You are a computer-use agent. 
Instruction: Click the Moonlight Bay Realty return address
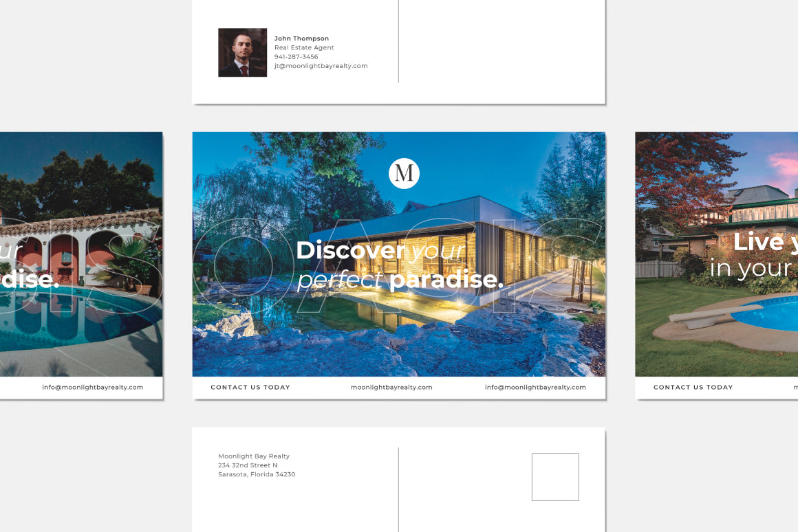[254, 456]
